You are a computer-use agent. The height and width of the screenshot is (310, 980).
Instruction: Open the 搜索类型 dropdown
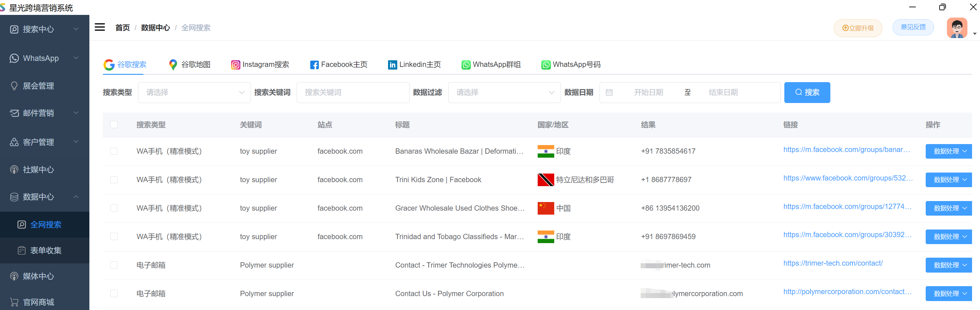click(194, 92)
